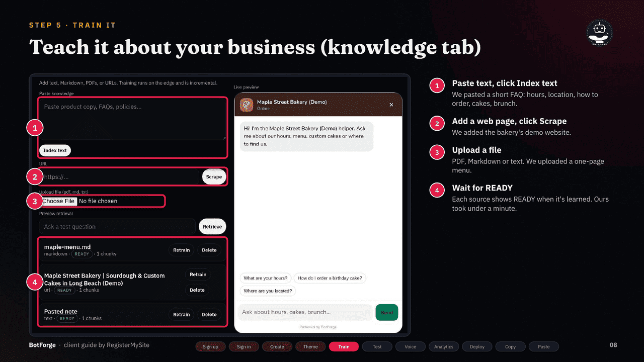Retrain the Maple Street Bakery URL source
This screenshot has height=362, width=644.
[198, 275]
